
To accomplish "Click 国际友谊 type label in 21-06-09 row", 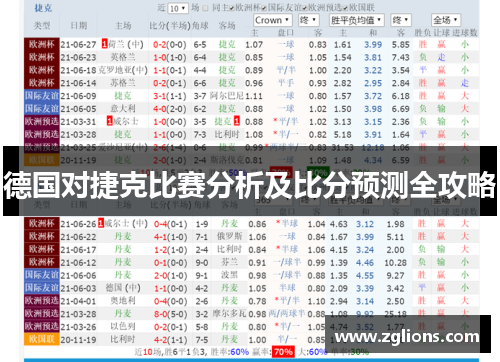I will pyautogui.click(x=42, y=96).
